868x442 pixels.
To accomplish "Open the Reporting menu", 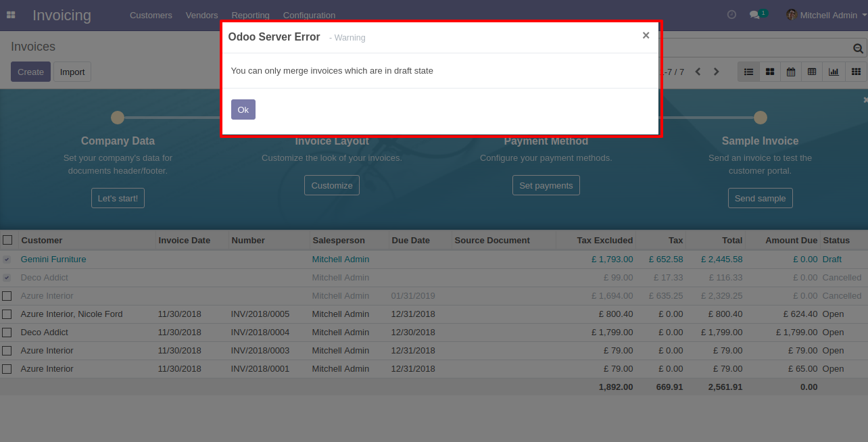I will coord(250,15).
